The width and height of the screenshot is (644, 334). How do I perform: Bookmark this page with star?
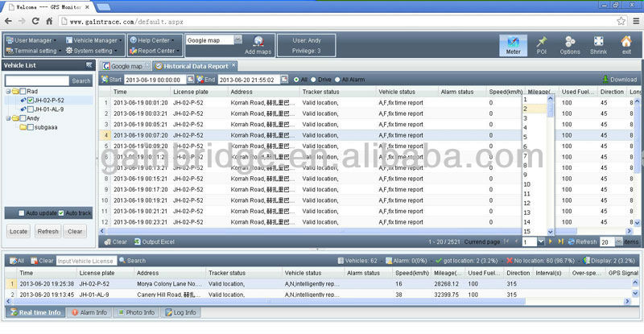coord(621,21)
